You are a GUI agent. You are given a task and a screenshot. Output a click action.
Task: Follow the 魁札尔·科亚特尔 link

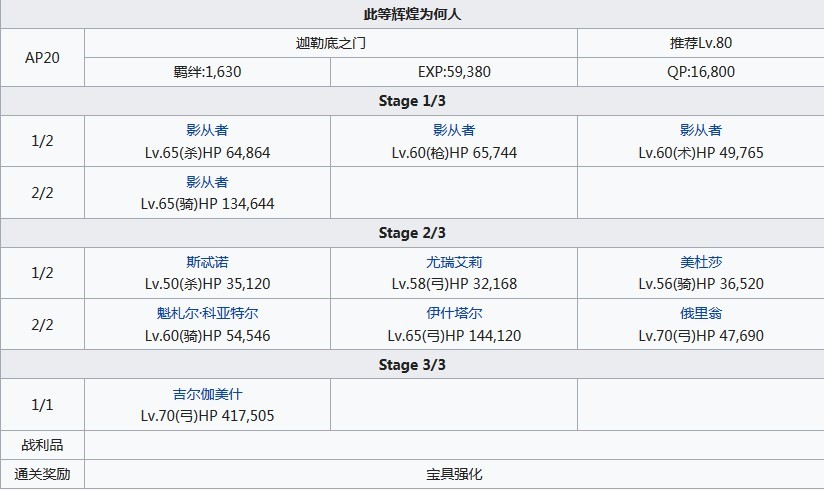[x=207, y=313]
